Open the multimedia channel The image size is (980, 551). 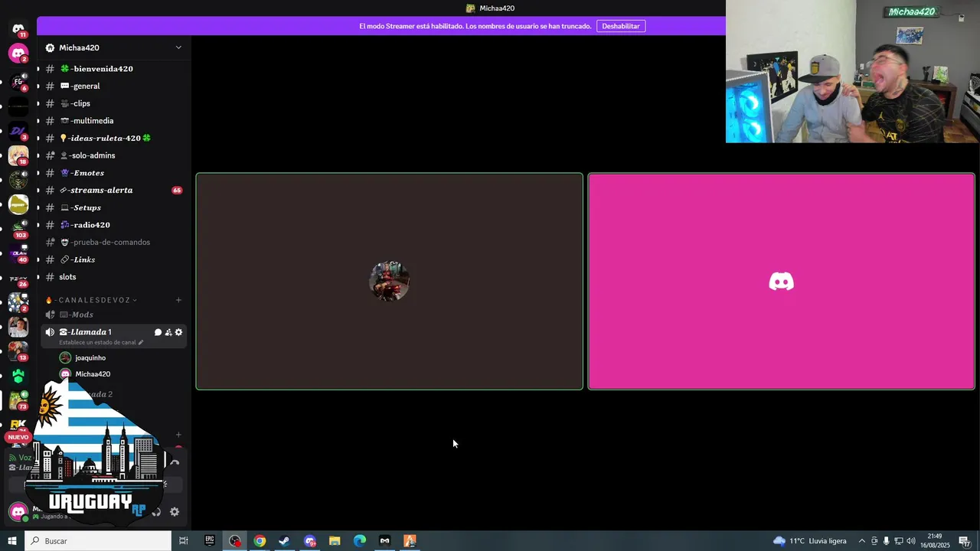coord(113,121)
